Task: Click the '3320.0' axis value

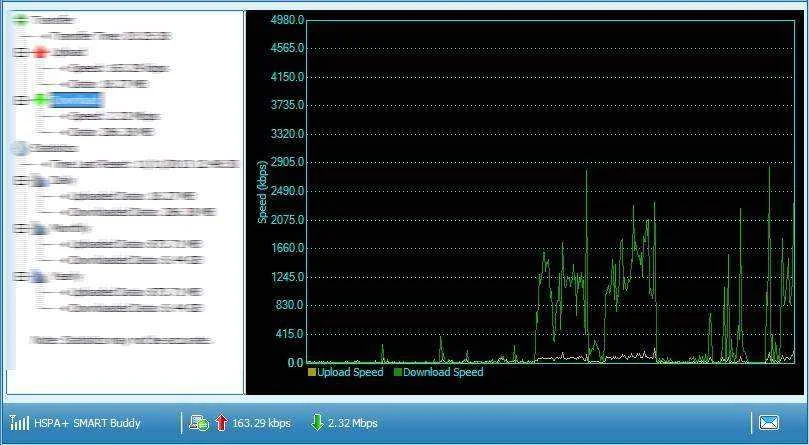Action: tap(286, 134)
